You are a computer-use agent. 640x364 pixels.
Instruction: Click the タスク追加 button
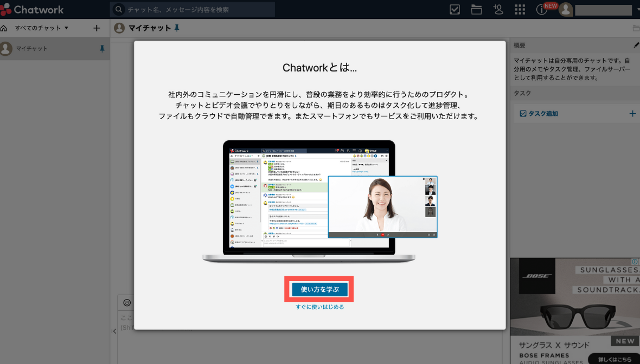pos(539,114)
